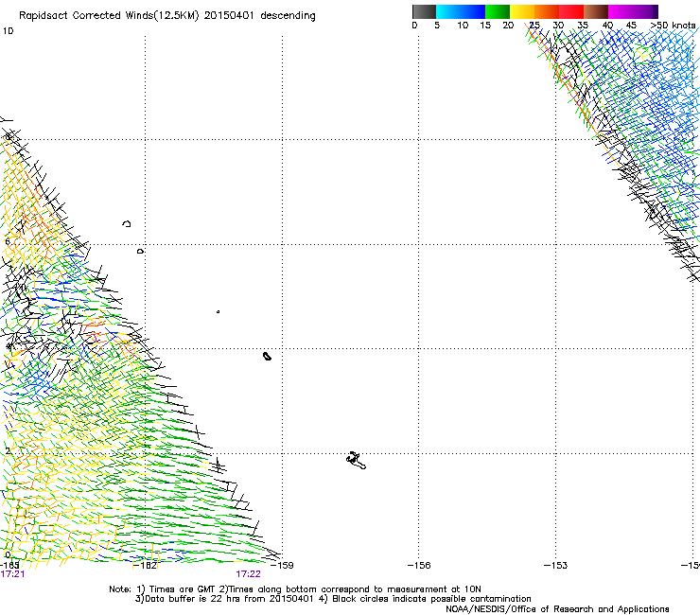Click the longitude label '-162'
This screenshot has width=700, height=615.
tap(146, 566)
